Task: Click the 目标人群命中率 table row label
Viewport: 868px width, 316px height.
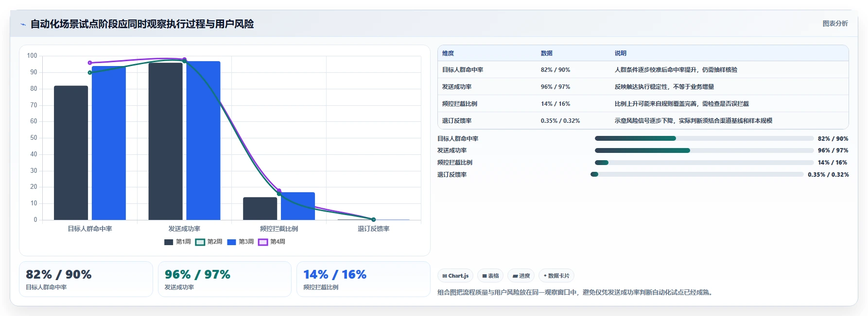Action: pyautogui.click(x=463, y=70)
